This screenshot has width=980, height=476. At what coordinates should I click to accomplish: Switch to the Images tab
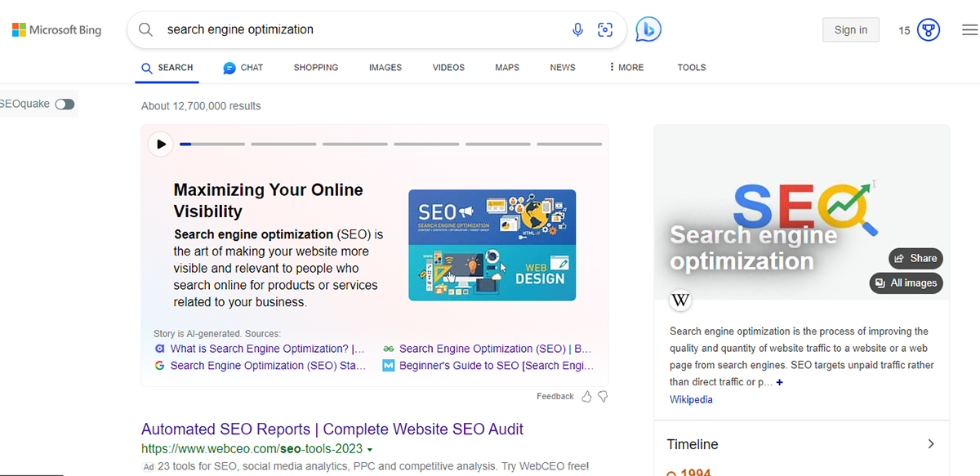[385, 68]
